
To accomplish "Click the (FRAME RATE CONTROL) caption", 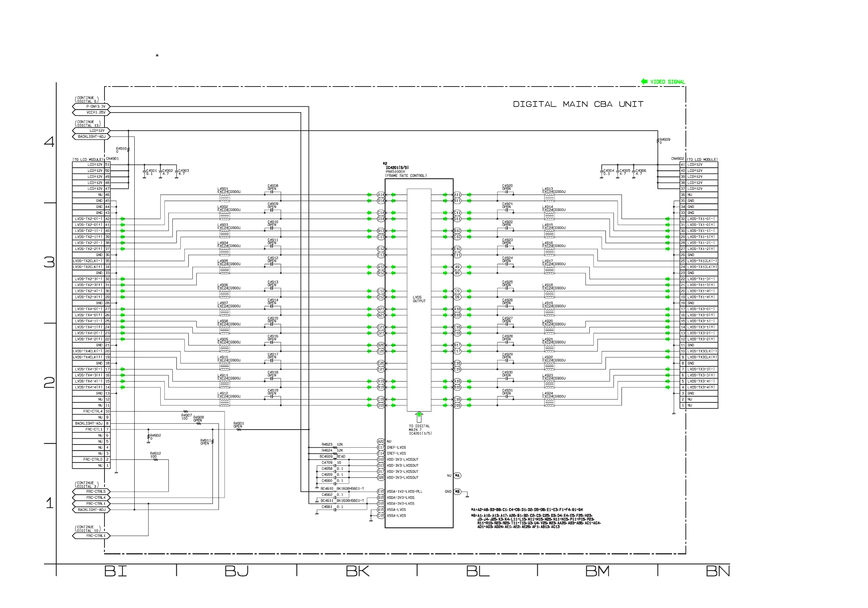I will [406, 176].
